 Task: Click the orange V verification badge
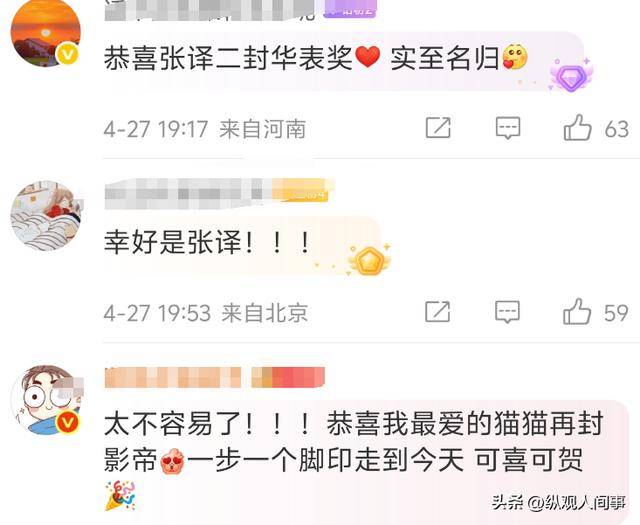(x=68, y=422)
